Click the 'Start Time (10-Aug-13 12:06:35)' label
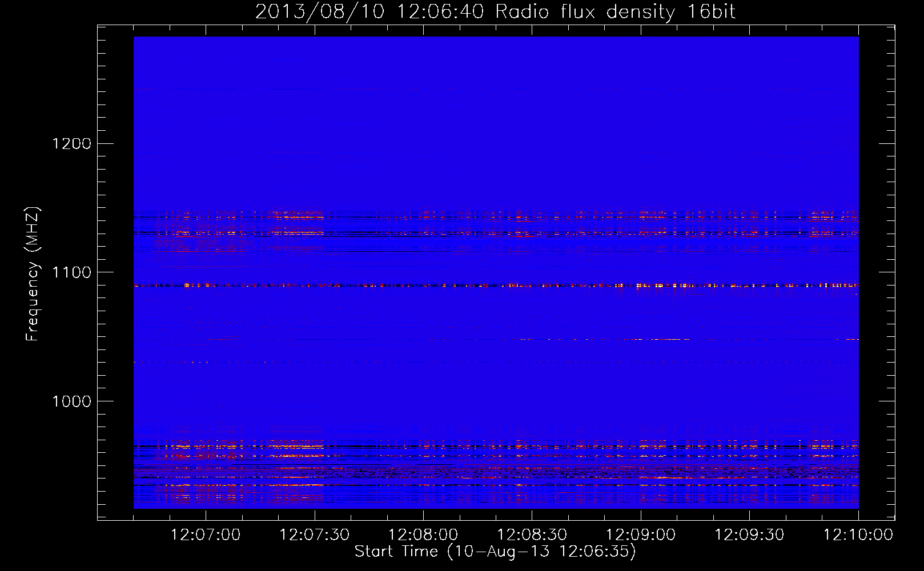Image resolution: width=924 pixels, height=571 pixels. point(495,552)
